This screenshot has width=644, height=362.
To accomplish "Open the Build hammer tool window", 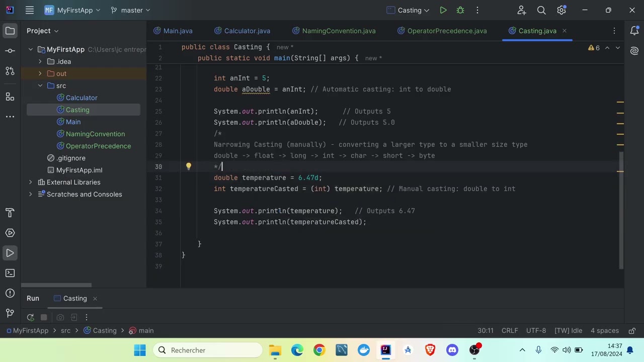I will point(10,213).
